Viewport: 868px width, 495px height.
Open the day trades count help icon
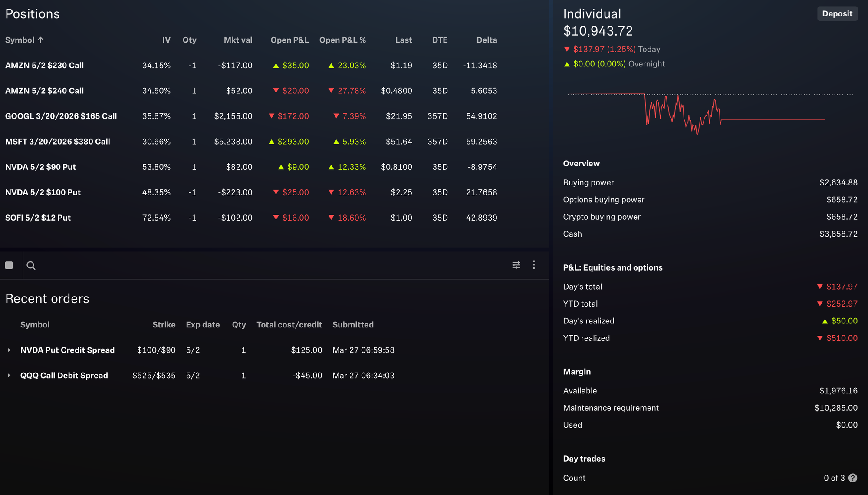(x=852, y=478)
